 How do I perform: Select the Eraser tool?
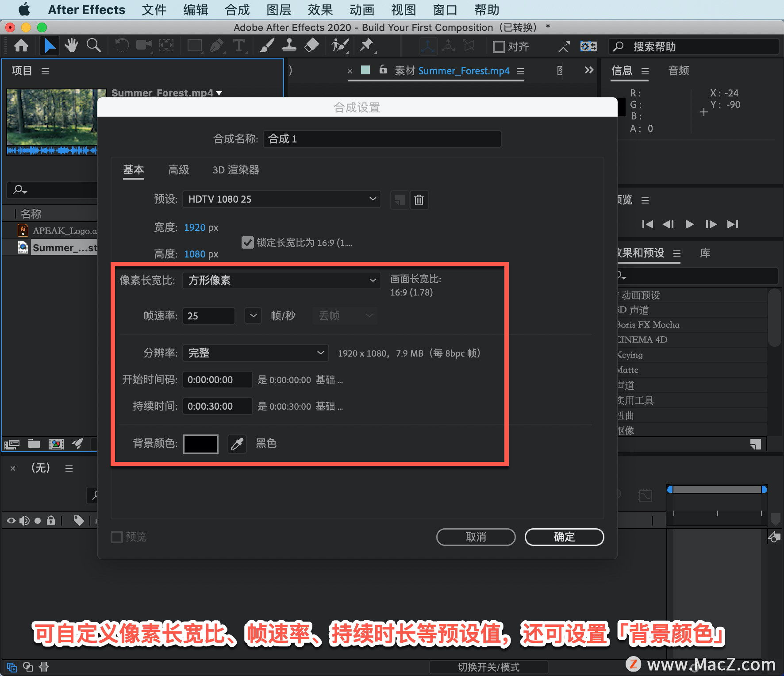312,46
